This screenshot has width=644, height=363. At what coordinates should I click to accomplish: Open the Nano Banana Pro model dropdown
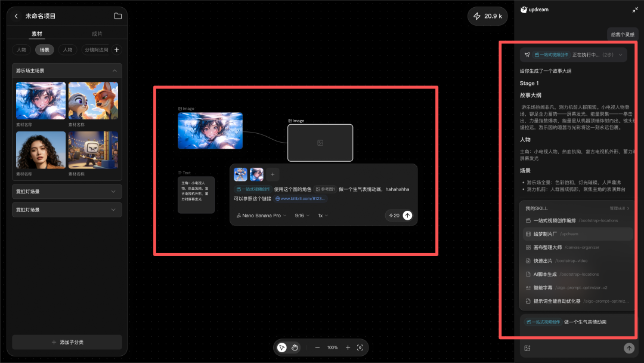(x=261, y=216)
